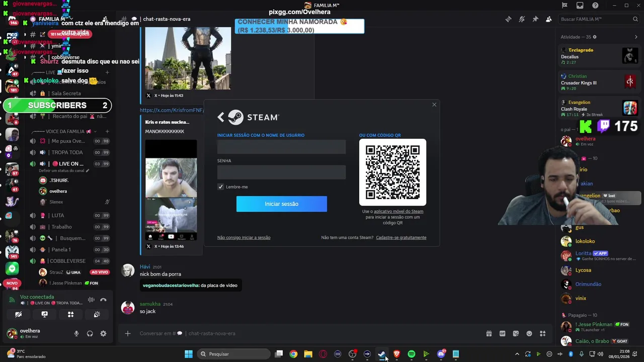Select user ovelhera in voice channel
The width and height of the screenshot is (644, 362).
tap(73, 191)
